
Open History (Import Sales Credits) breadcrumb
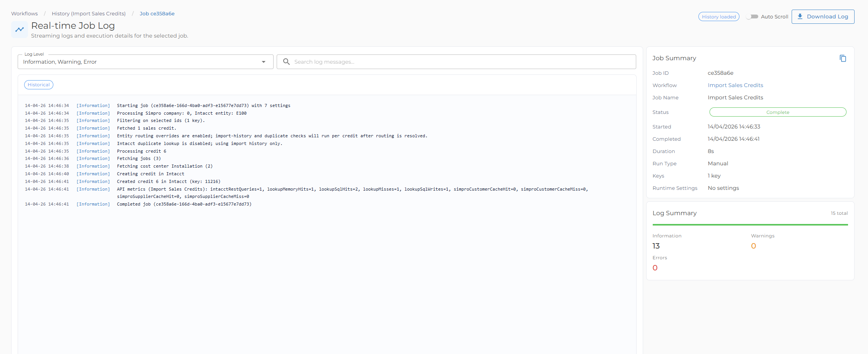pyautogui.click(x=89, y=13)
